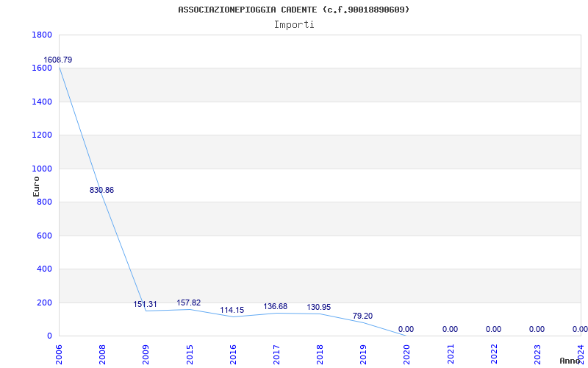The height and width of the screenshot is (368, 588).
Task: Click the 0.00 label above 2021
Action: click(x=450, y=329)
